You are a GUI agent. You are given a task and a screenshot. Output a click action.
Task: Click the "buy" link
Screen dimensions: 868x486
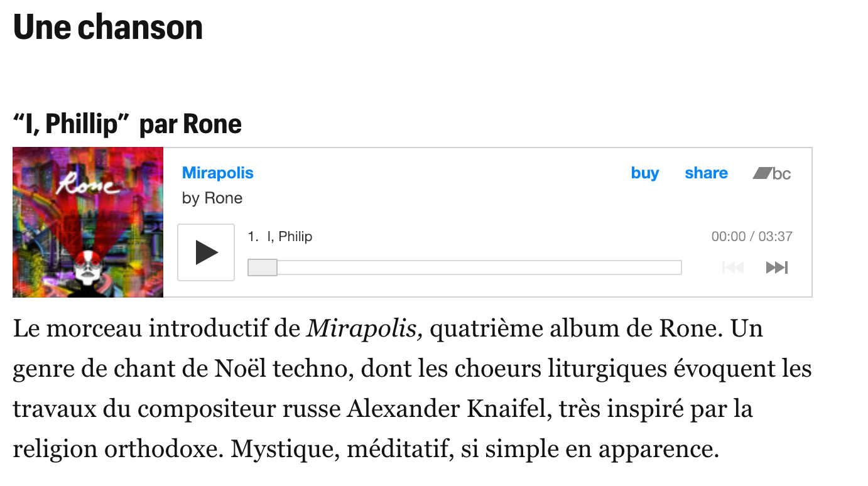tap(644, 173)
